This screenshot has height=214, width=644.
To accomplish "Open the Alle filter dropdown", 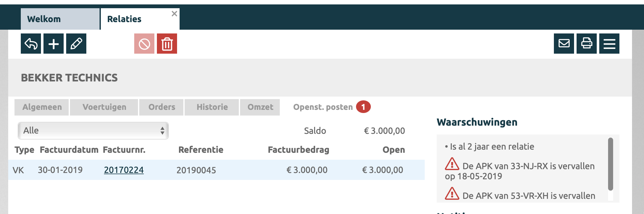I will tap(93, 131).
